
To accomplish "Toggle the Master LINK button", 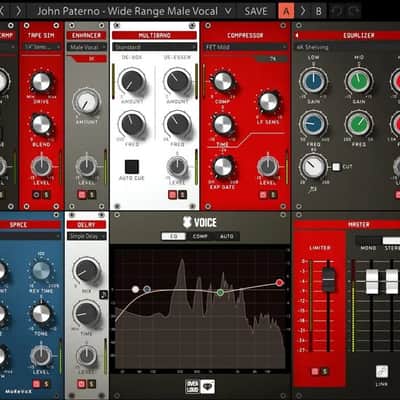I will [382, 371].
